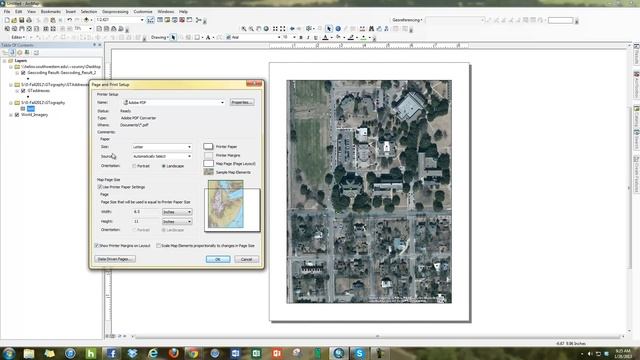Click Table of Contents Options icon
Screen dimensions: 640x360
tap(36, 52)
